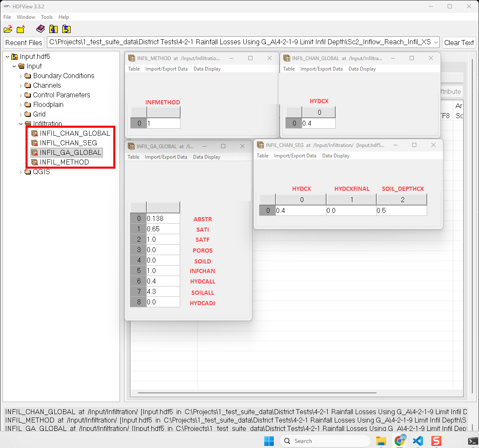
Task: Click the Windows taskbar Search box
Action: (325, 441)
